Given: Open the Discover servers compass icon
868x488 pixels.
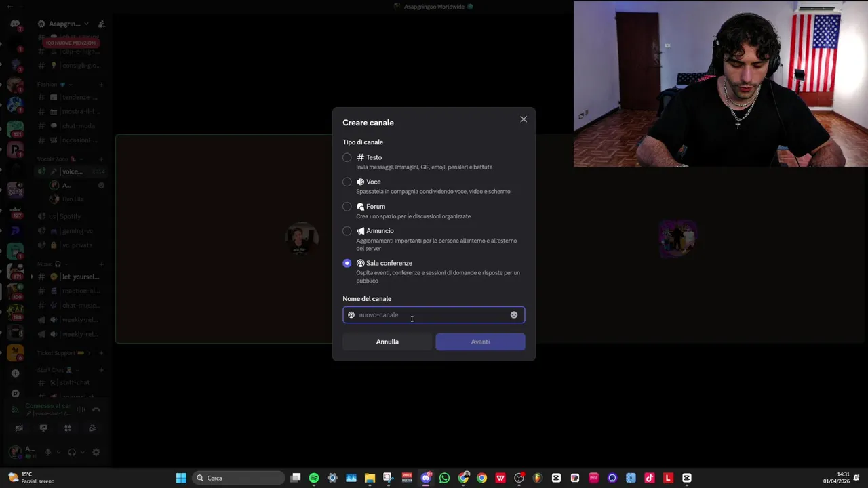Looking at the screenshot, I should [15, 393].
